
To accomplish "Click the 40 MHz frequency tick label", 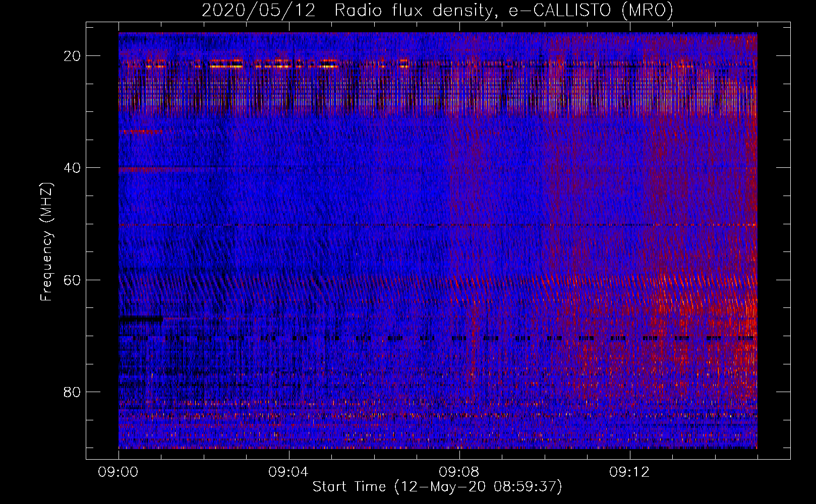I will pyautogui.click(x=73, y=168).
